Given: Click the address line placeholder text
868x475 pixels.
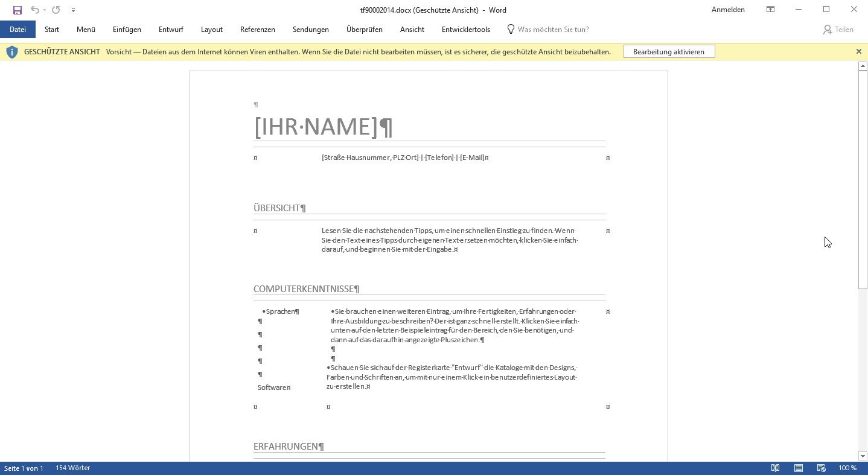Looking at the screenshot, I should click(x=405, y=158).
